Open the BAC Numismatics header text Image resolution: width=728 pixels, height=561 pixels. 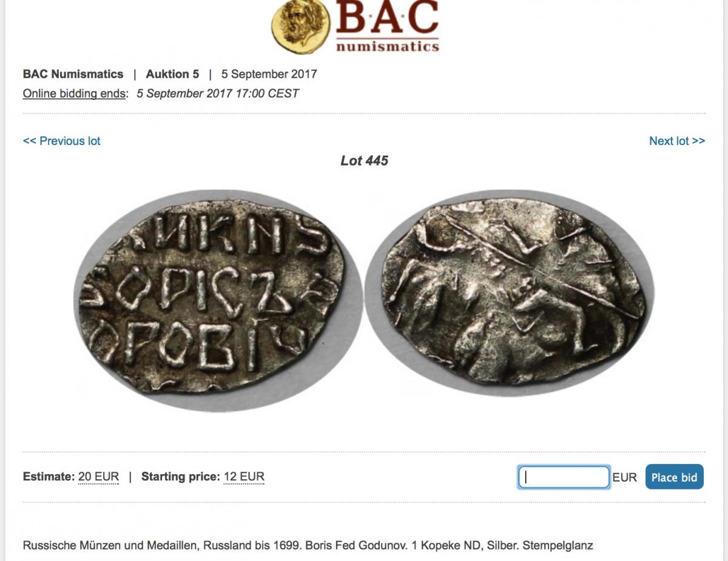73,74
